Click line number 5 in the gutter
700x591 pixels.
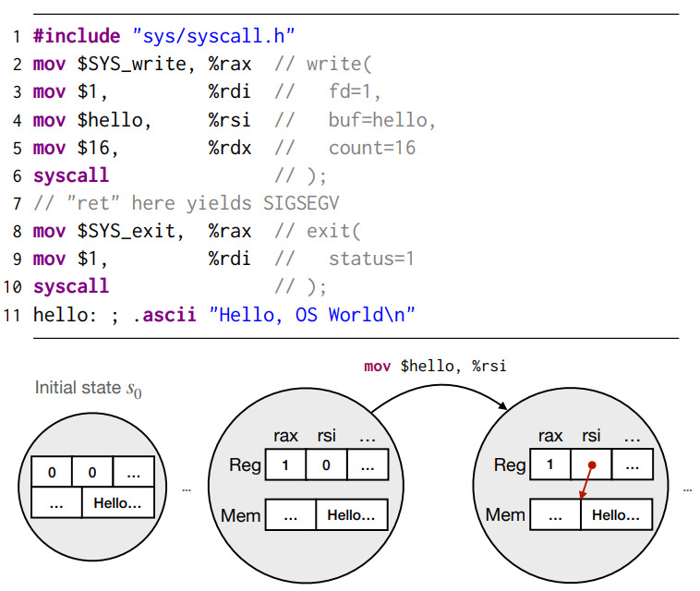coord(17,148)
